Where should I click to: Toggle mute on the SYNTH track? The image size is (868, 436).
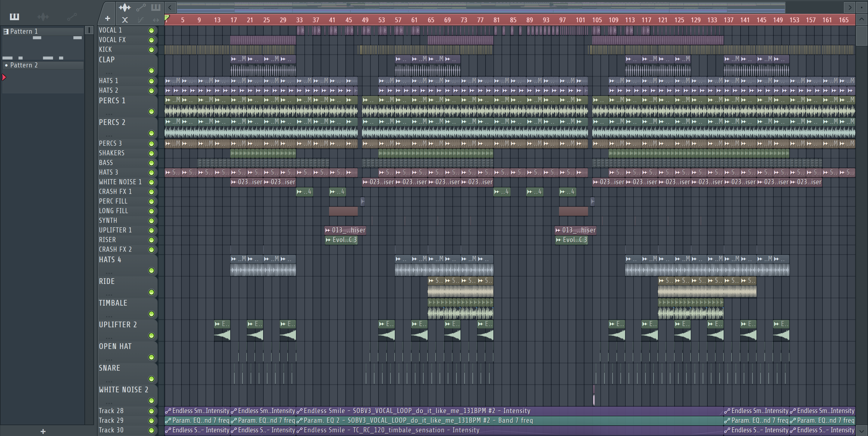pos(151,221)
